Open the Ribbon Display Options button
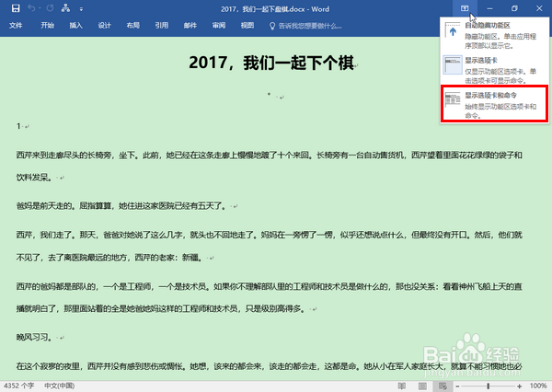This screenshot has height=392, width=552. (x=465, y=8)
